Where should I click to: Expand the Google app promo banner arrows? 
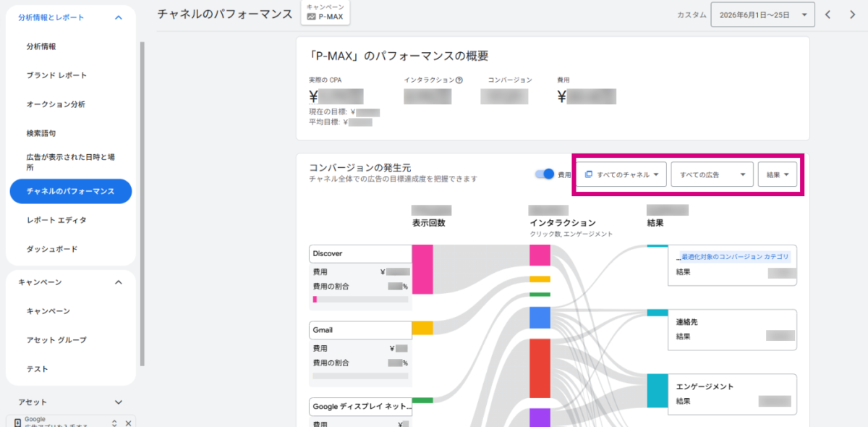pos(114,423)
